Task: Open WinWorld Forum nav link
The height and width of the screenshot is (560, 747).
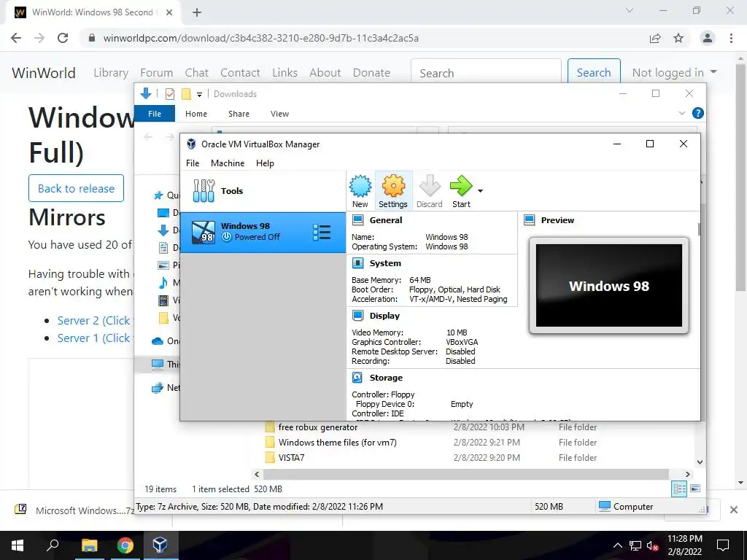Action: click(156, 72)
